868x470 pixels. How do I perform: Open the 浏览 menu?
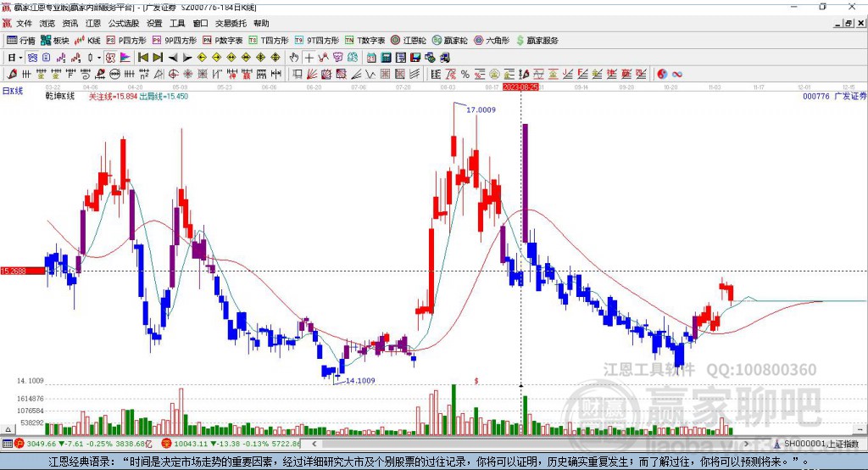click(47, 23)
